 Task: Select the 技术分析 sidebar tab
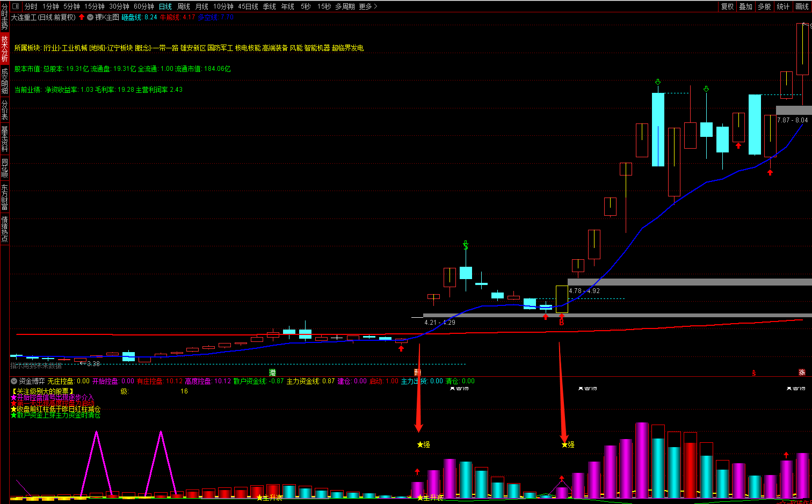4,48
